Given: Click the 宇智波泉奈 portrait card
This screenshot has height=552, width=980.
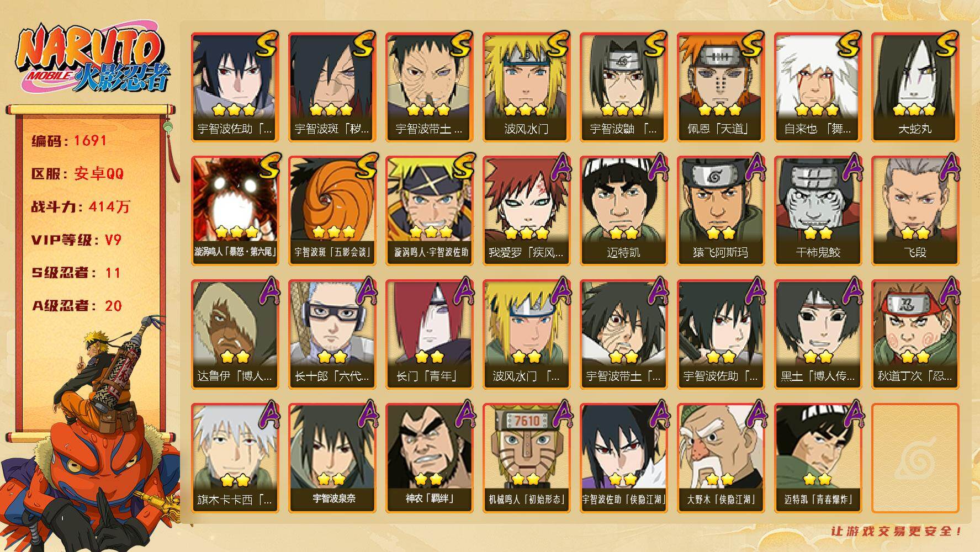Looking at the screenshot, I should click(332, 458).
